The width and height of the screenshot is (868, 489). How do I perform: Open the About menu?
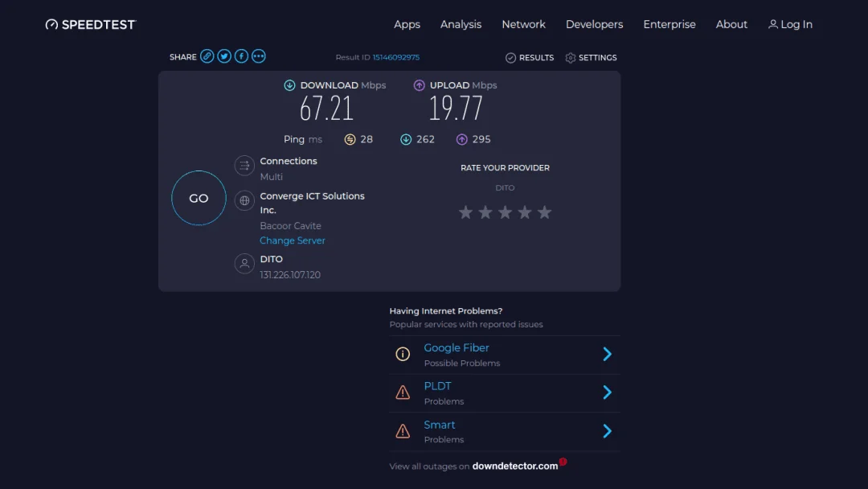[x=731, y=24]
